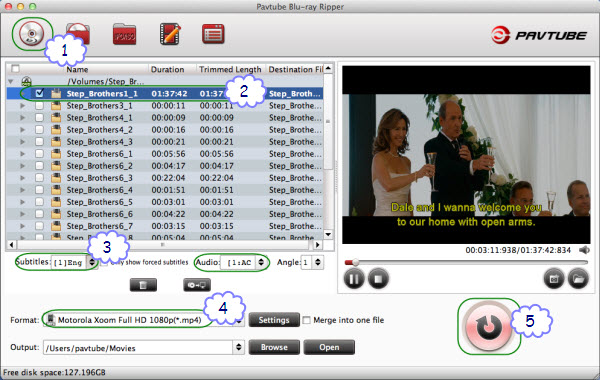Expand the Step_Brothers6_2 row

pos(23,166)
